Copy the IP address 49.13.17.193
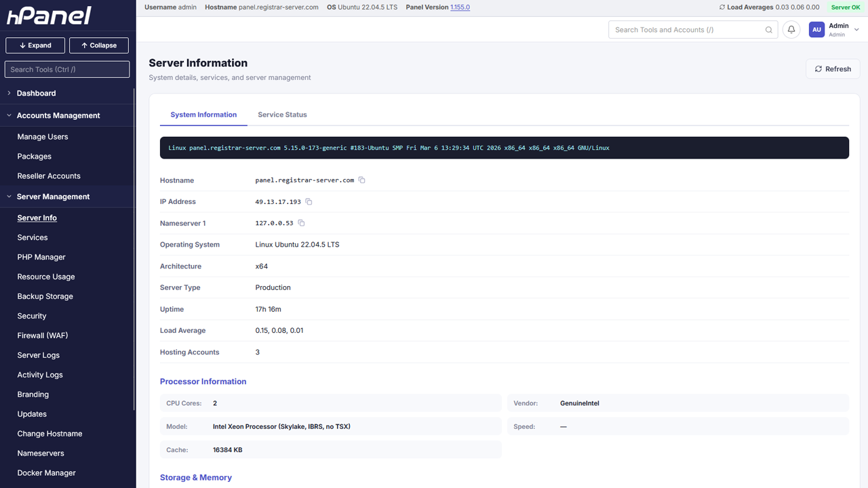Screen dimensions: 868x488 309,202
